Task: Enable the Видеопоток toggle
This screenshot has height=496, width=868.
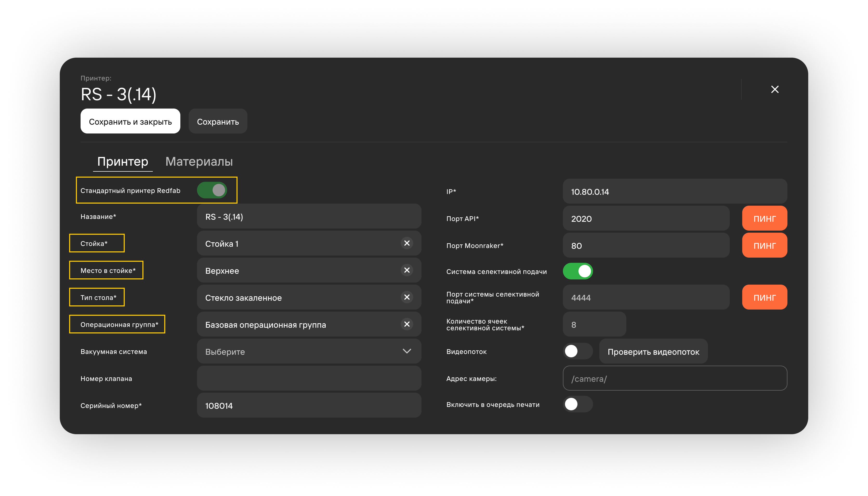Action: (x=577, y=351)
